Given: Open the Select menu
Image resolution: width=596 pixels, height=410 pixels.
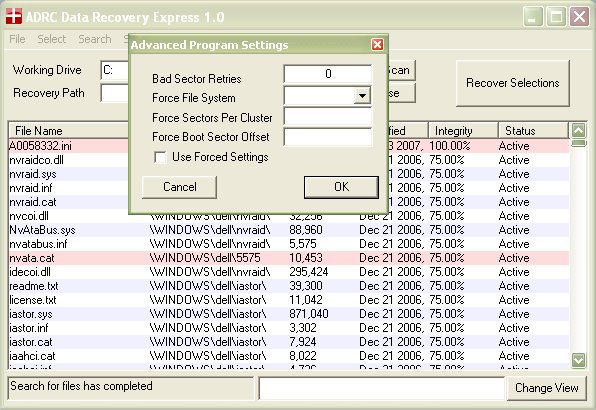Looking at the screenshot, I should click(51, 39).
